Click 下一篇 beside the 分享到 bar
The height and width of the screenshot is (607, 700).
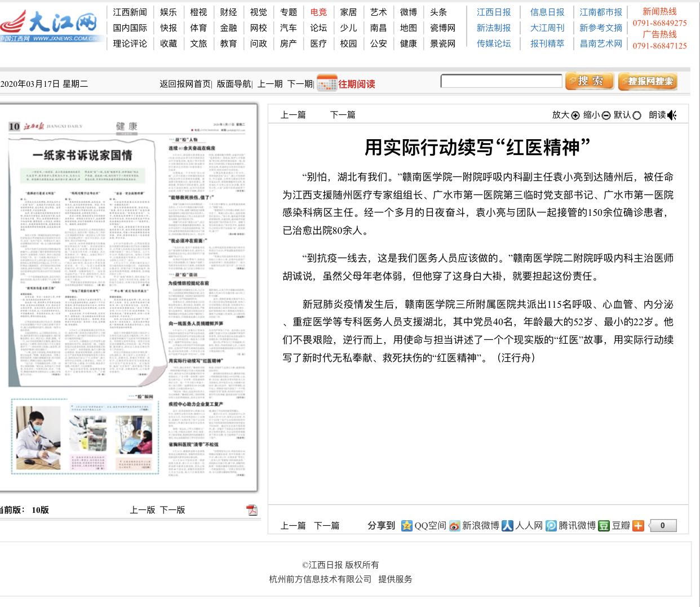(327, 526)
